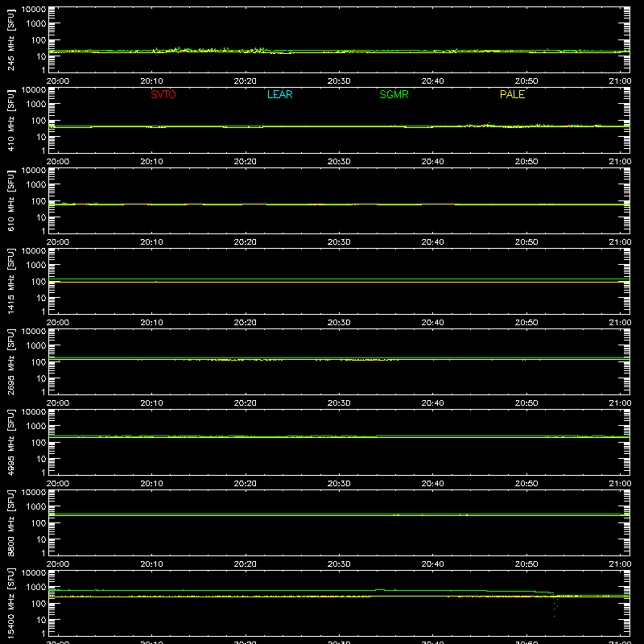Click the 10000 tick label on 245 MHz plot
The width and height of the screenshot is (644, 644).
tap(34, 10)
